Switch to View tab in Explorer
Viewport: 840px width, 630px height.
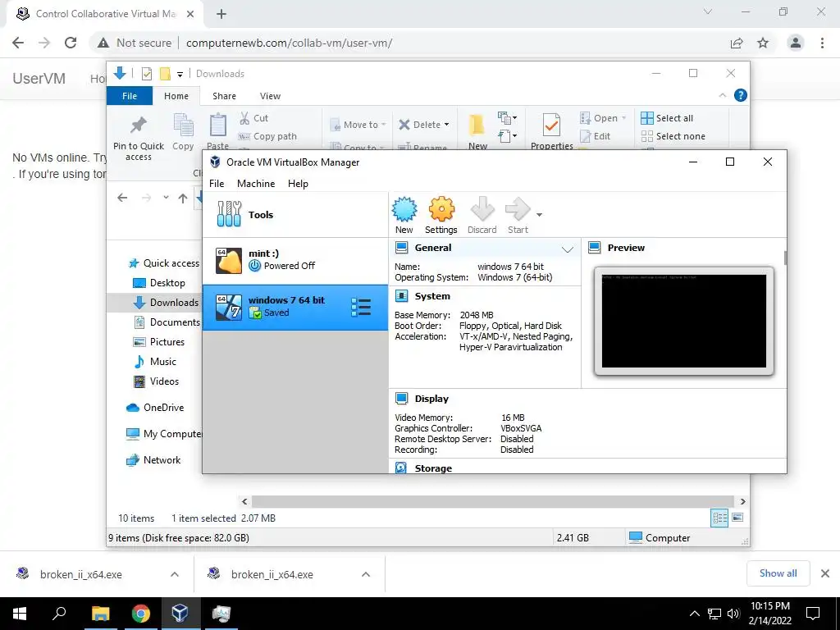coord(270,96)
